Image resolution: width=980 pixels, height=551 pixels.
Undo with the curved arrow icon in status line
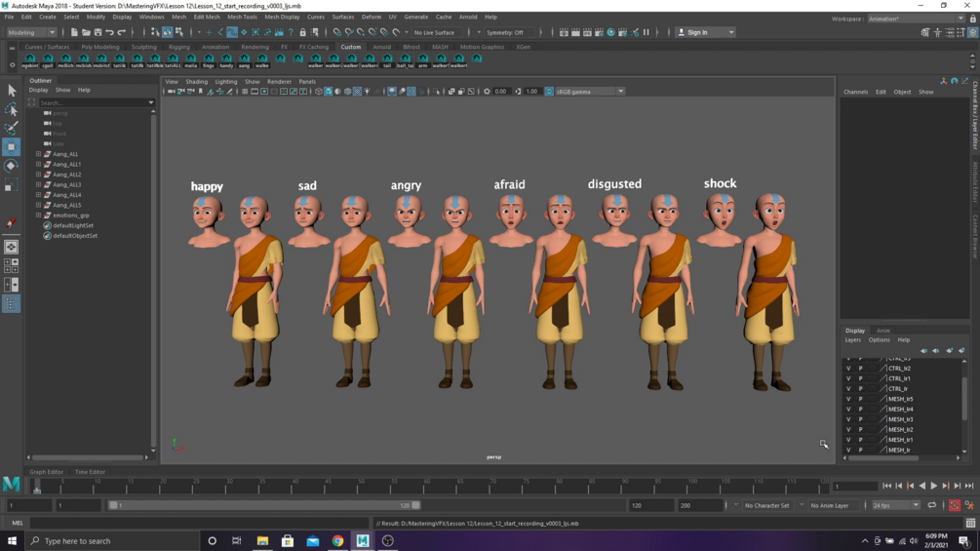tap(110, 32)
